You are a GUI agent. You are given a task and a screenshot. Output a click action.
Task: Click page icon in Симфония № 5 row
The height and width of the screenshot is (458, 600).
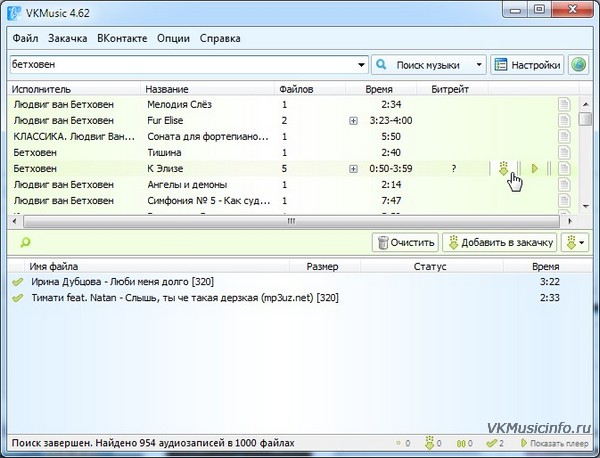tap(564, 200)
